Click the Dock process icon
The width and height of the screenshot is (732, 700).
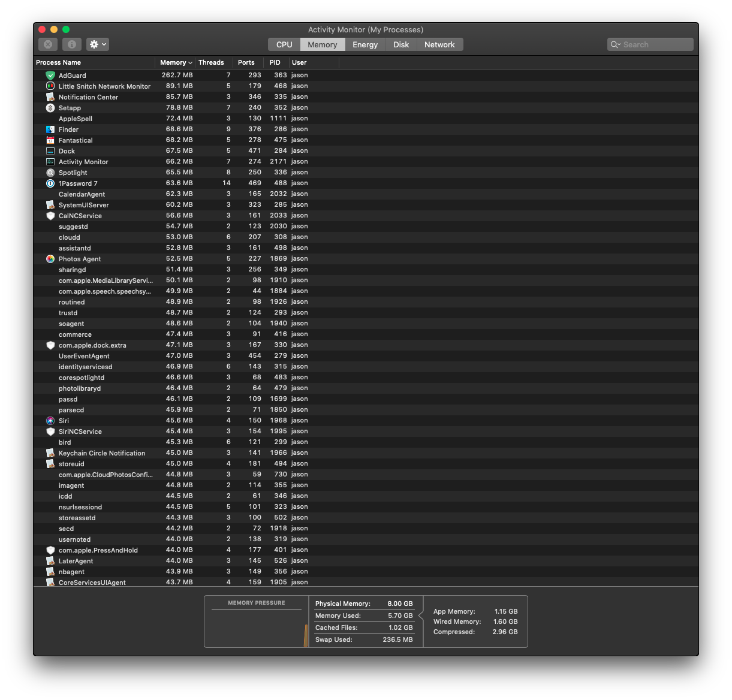(x=50, y=151)
